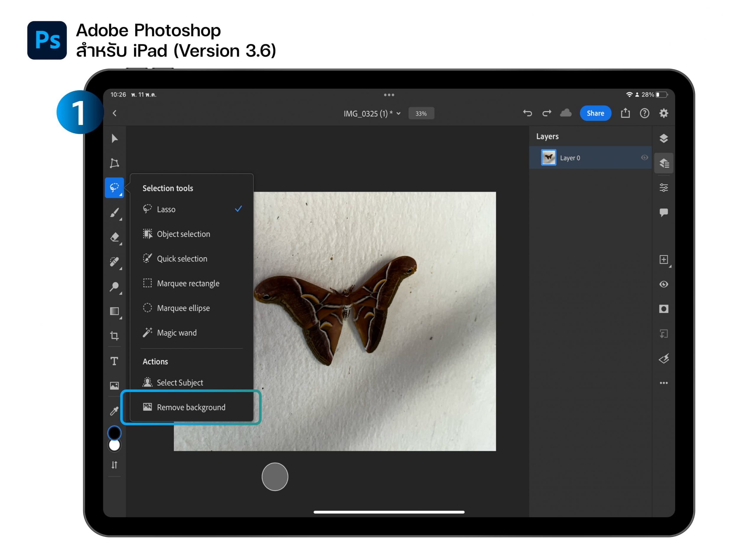Select the Transform tool

coord(115,163)
